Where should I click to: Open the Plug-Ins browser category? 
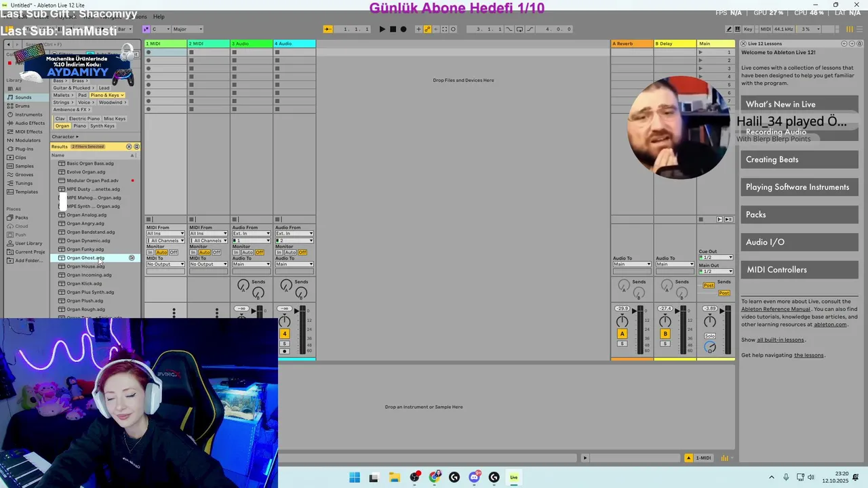[24, 148]
